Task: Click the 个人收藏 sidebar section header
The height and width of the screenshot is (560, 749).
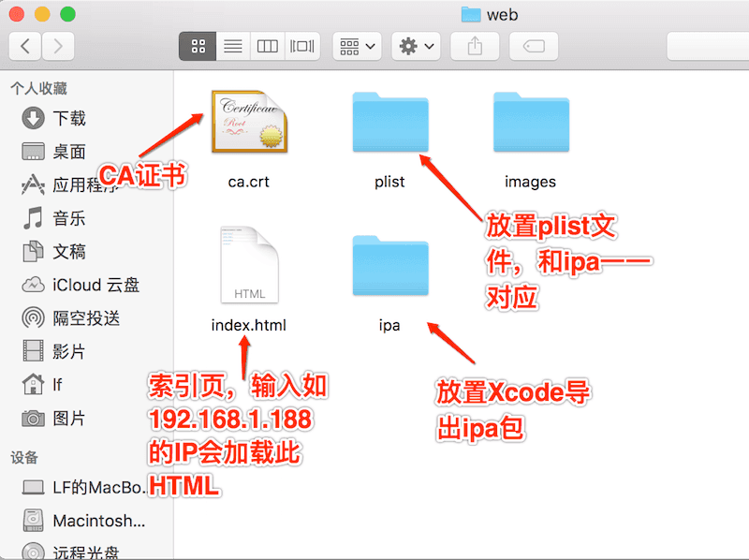Action: [x=38, y=88]
